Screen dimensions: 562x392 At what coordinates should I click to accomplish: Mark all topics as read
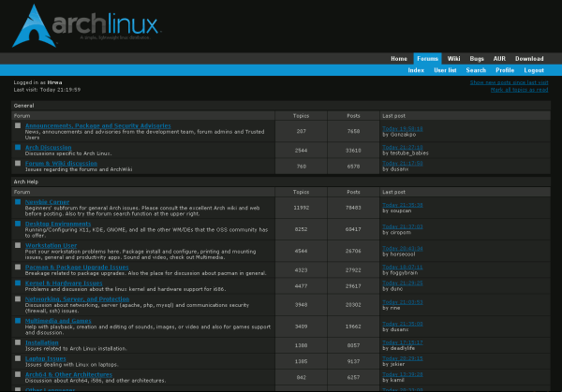tap(519, 90)
